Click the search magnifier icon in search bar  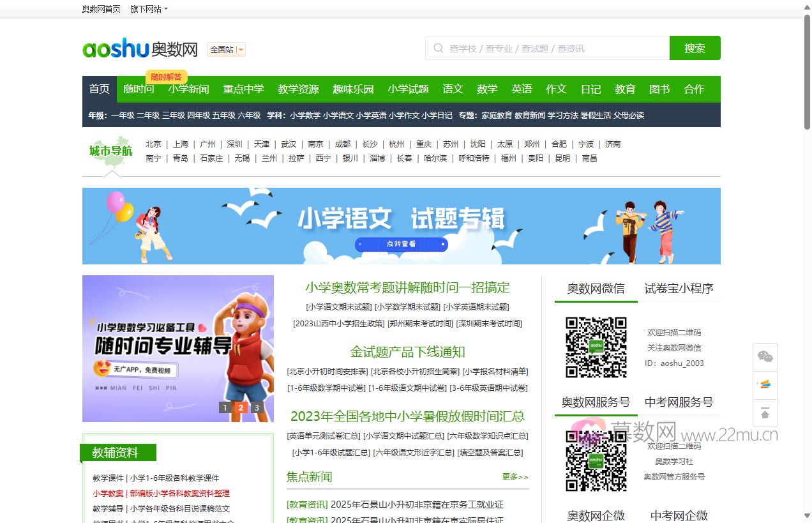click(x=438, y=48)
